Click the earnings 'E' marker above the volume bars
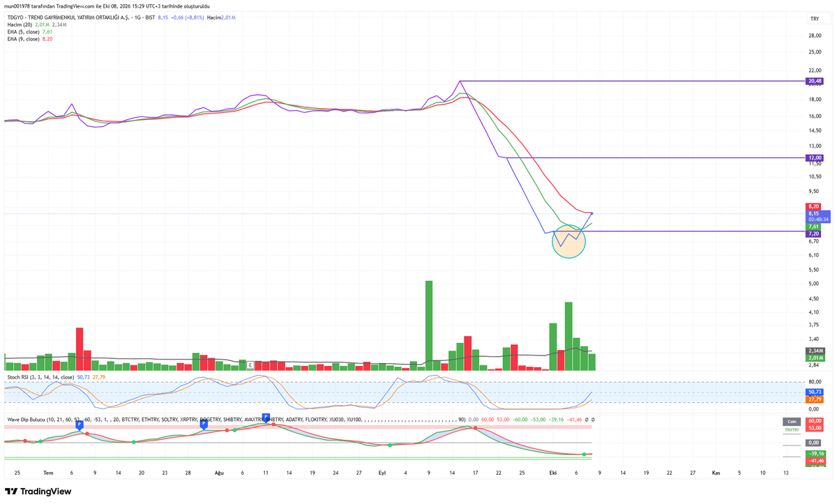The width and height of the screenshot is (837, 504). point(250,364)
